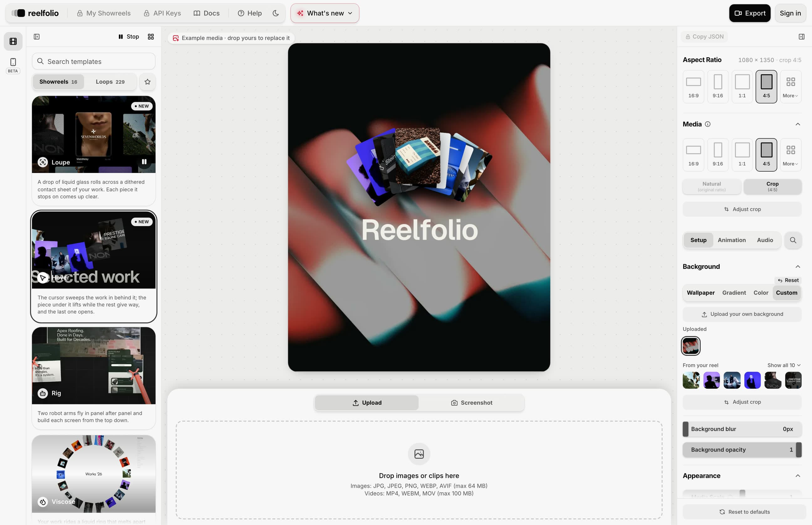Collapse the Appearance section
The width and height of the screenshot is (812, 525).
(798, 476)
